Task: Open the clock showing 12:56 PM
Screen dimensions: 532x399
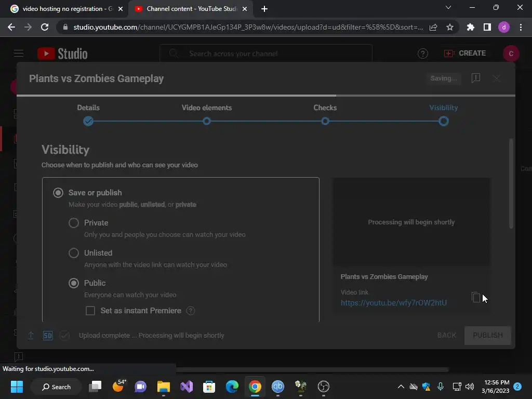Action: [495, 387]
